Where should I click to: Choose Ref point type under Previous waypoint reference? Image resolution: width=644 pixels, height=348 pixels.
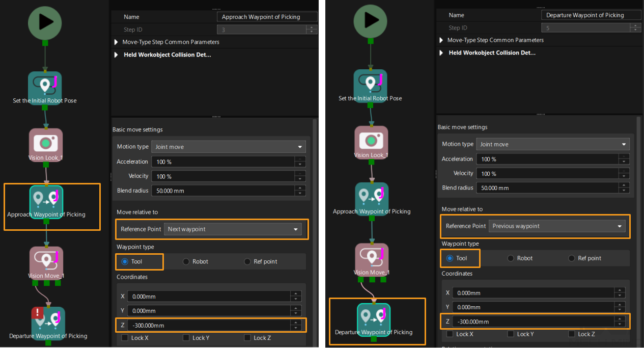tap(572, 258)
